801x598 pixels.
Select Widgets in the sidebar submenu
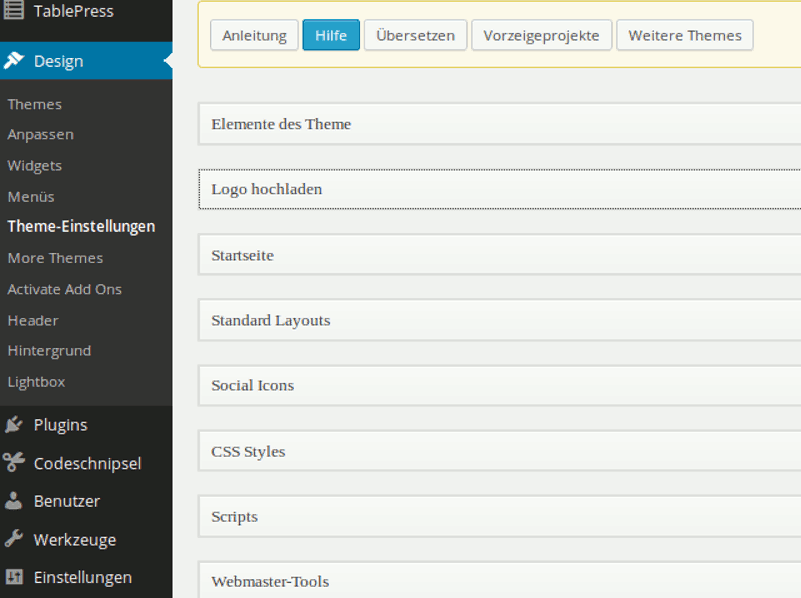(x=35, y=166)
